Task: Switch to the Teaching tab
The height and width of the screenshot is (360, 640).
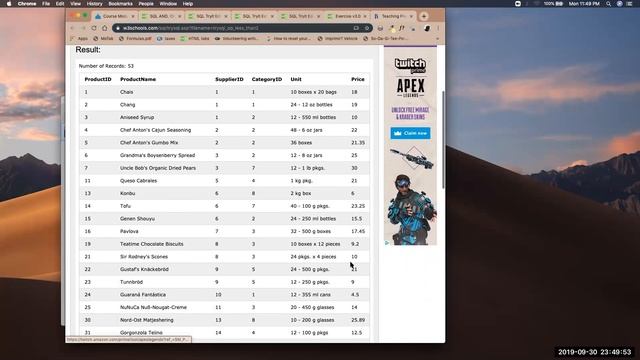Action: coord(393,16)
